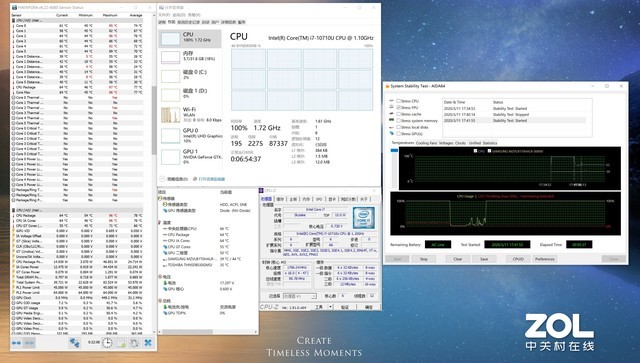640x363 pixels.
Task: Switch to CPU-Z 缓存 cache tab
Action: click(280, 199)
